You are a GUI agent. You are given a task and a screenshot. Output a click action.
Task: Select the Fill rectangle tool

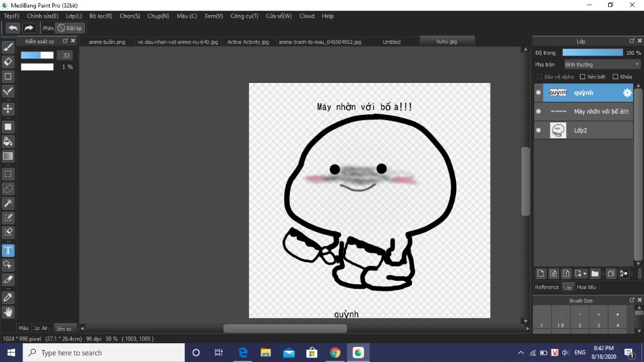click(x=8, y=127)
